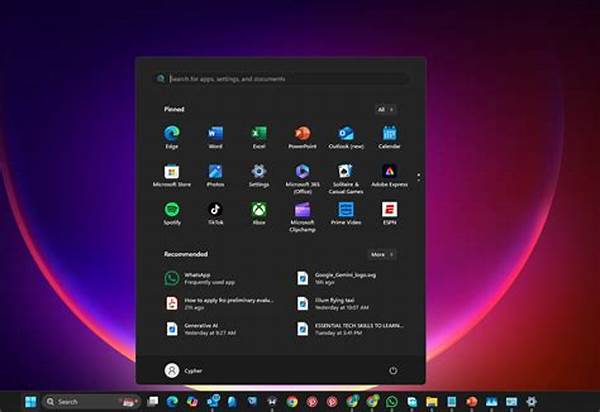Show All pinned apps

[x=385, y=109]
